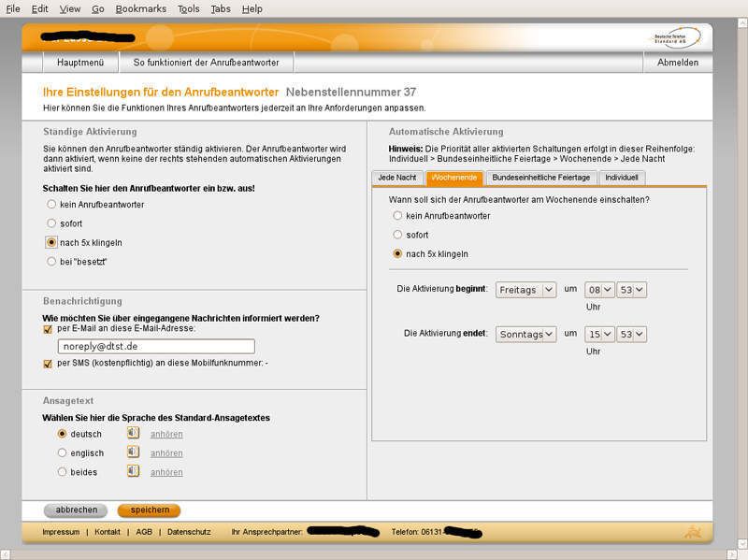Open the Datenschutz footer link
Image resolution: width=748 pixels, height=560 pixels.
[x=189, y=532]
